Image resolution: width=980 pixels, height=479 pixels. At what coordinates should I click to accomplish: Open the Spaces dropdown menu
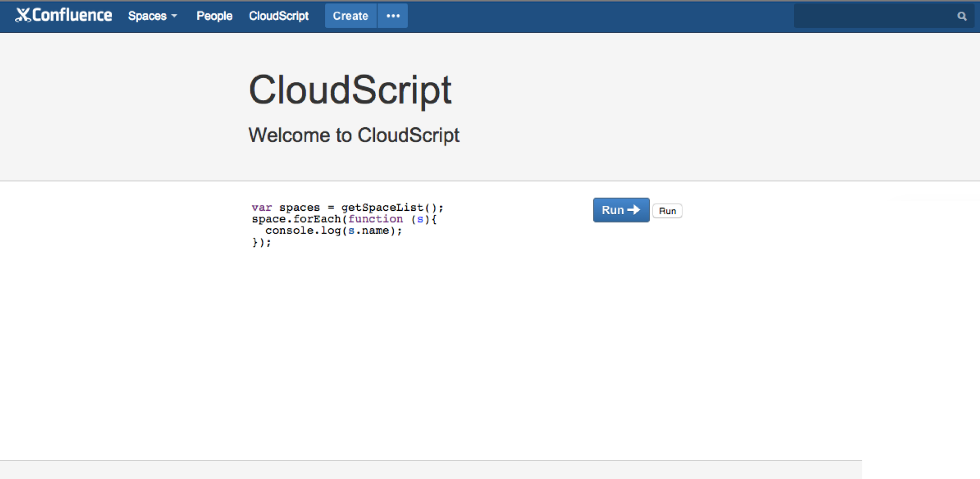point(152,16)
